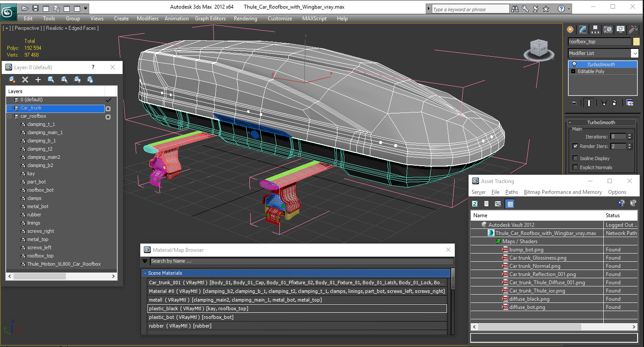Toggle the box on Car_trunk layer row
Viewport: 644px width, 347px height.
pos(108,109)
